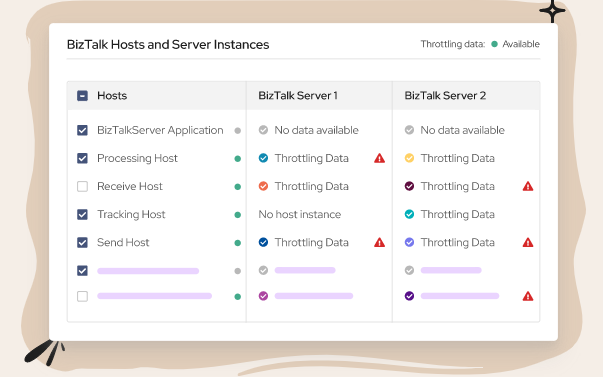Click the teal check icon for Tracking Host on Server 2

pos(410,214)
